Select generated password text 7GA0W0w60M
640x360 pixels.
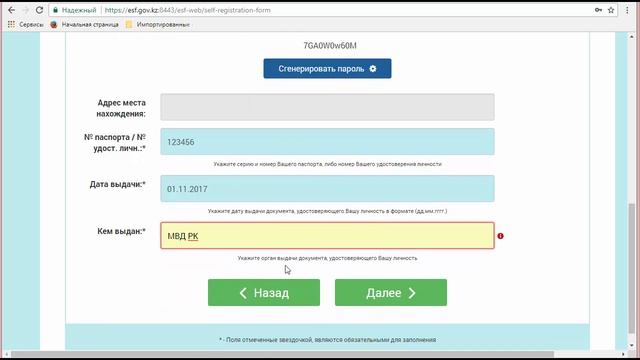click(330, 45)
